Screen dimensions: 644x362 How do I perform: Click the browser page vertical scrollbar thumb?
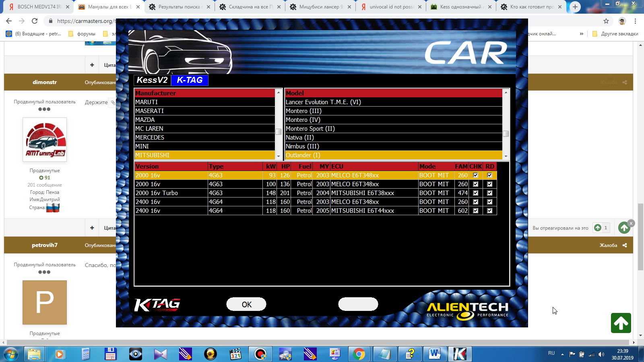pos(640,237)
